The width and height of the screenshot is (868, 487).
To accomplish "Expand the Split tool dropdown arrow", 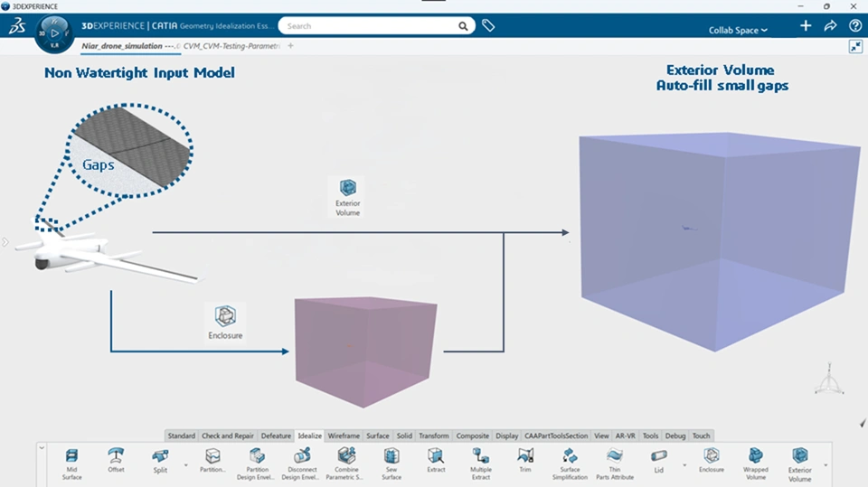I will point(185,465).
